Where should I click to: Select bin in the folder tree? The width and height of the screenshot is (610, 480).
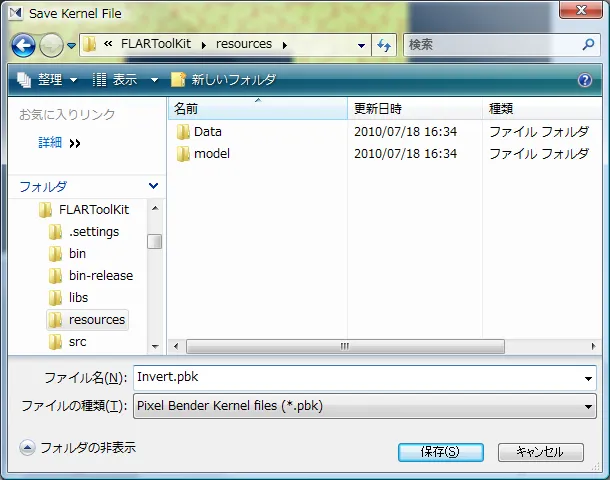tap(77, 254)
